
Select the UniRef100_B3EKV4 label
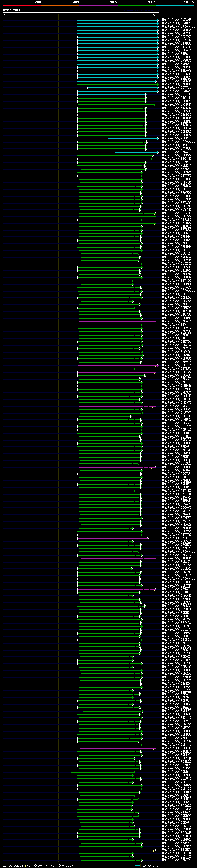click(x=177, y=155)
